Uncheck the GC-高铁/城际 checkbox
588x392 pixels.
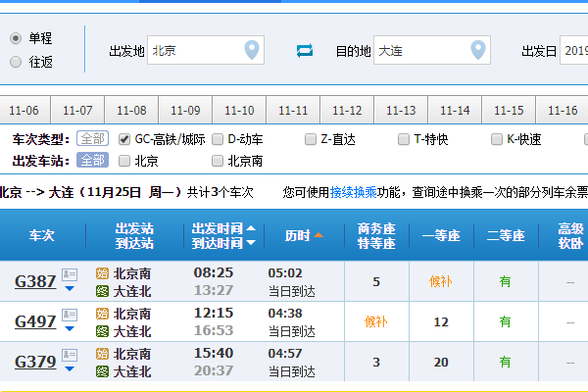[x=124, y=139]
